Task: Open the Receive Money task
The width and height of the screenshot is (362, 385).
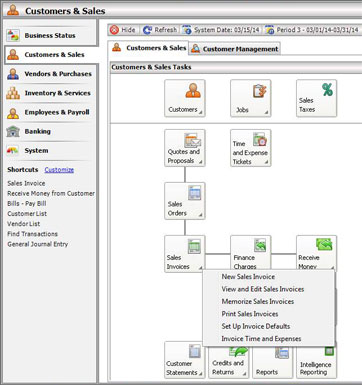Action: coord(316,253)
